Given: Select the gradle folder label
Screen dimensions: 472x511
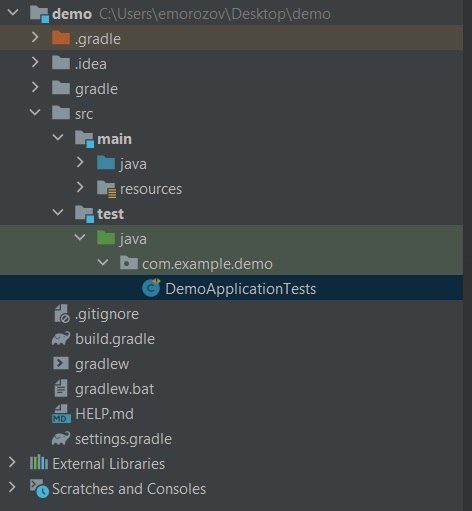Looking at the screenshot, I should click(96, 89).
